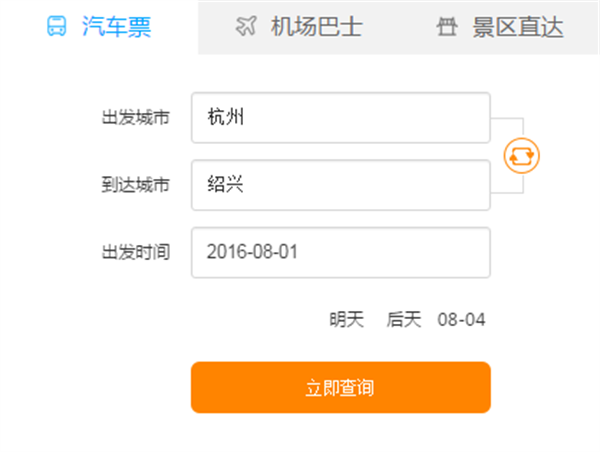
Task: Click the 绍兴 text in arrival field
Action: pyautogui.click(x=226, y=185)
